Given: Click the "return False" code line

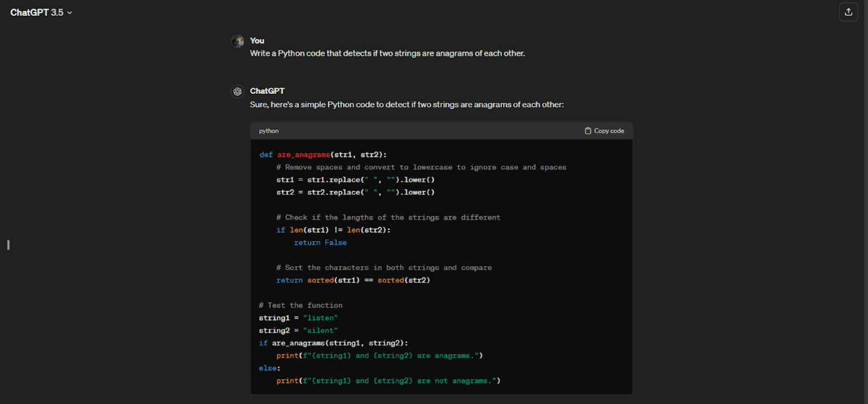Looking at the screenshot, I should [x=320, y=242].
